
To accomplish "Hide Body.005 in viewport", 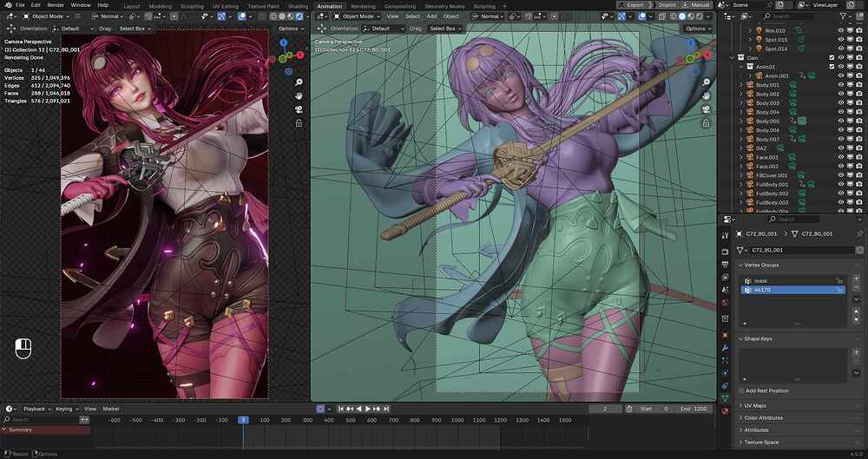I will 841,121.
